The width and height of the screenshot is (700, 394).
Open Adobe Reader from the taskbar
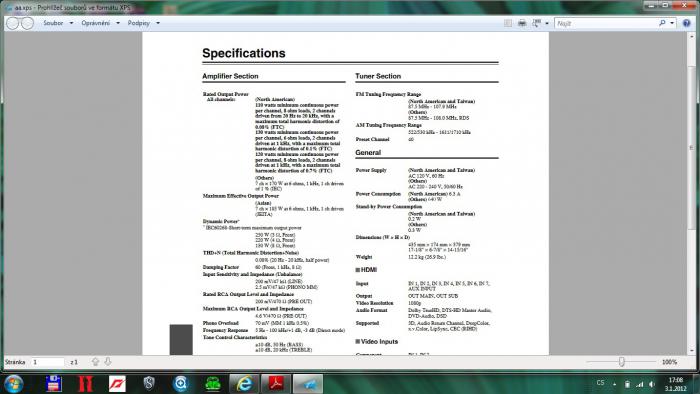coord(276,383)
